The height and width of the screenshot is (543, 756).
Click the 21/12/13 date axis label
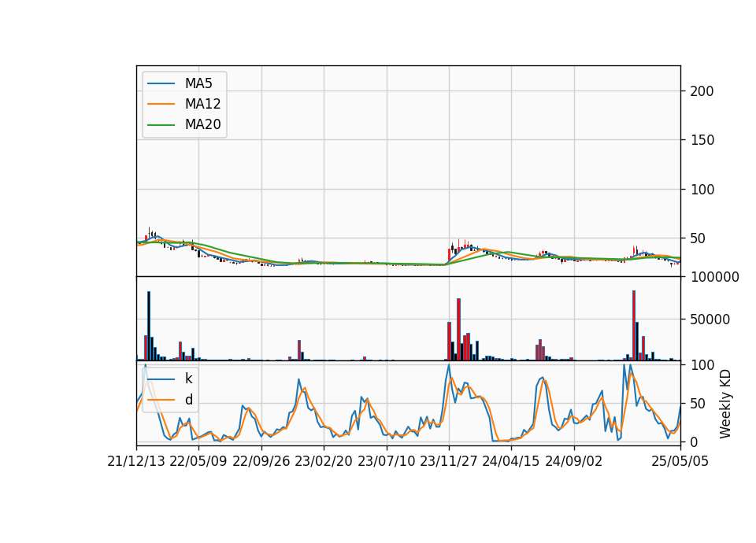point(136,462)
